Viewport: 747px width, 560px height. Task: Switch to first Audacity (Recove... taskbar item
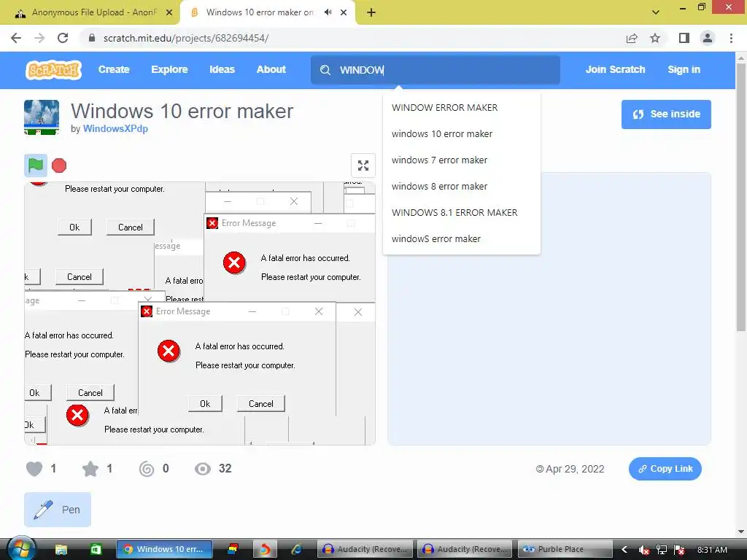coord(365,549)
